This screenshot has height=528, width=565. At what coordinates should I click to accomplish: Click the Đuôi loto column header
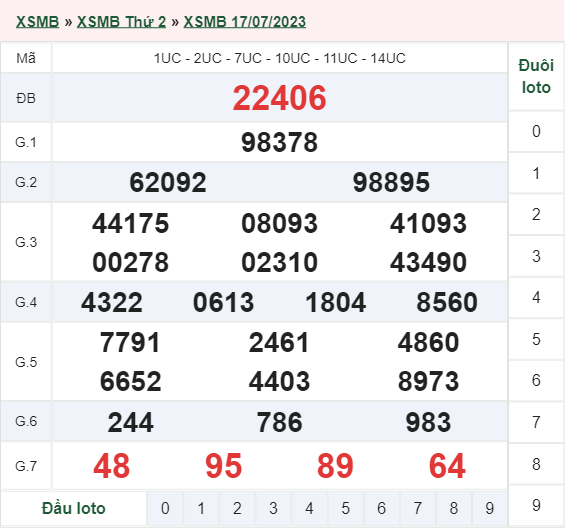536,76
